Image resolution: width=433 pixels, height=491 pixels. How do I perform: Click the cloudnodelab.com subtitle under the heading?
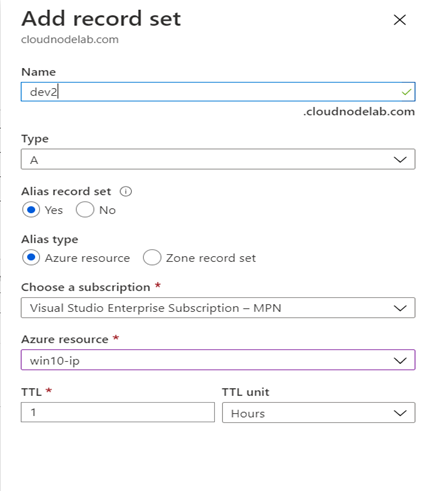70,39
